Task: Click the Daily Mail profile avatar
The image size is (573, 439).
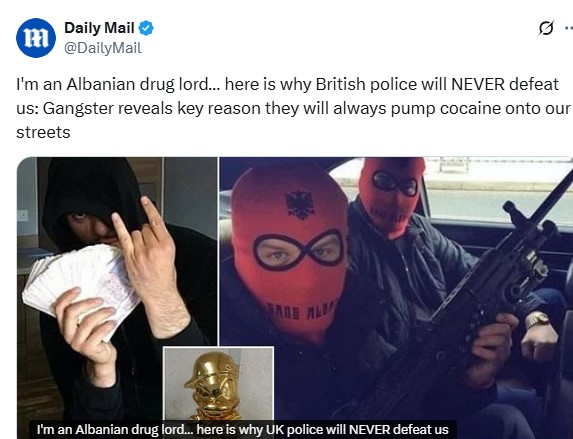Action: point(36,38)
